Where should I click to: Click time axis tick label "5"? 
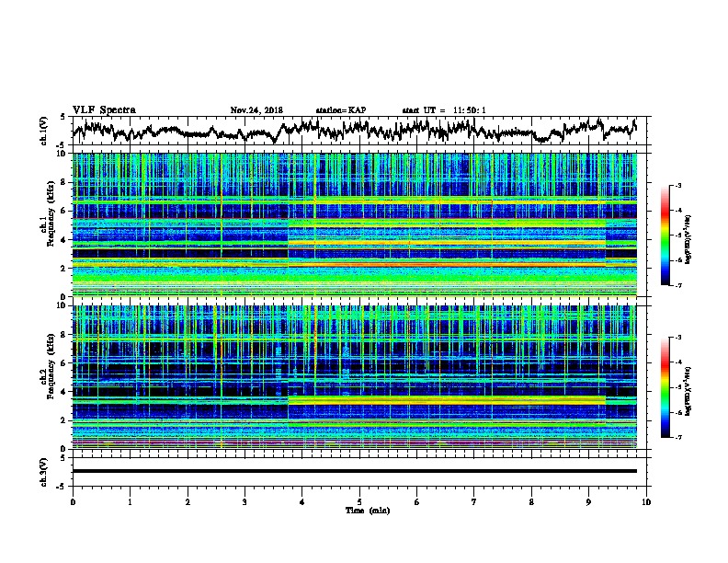pyautogui.click(x=359, y=502)
